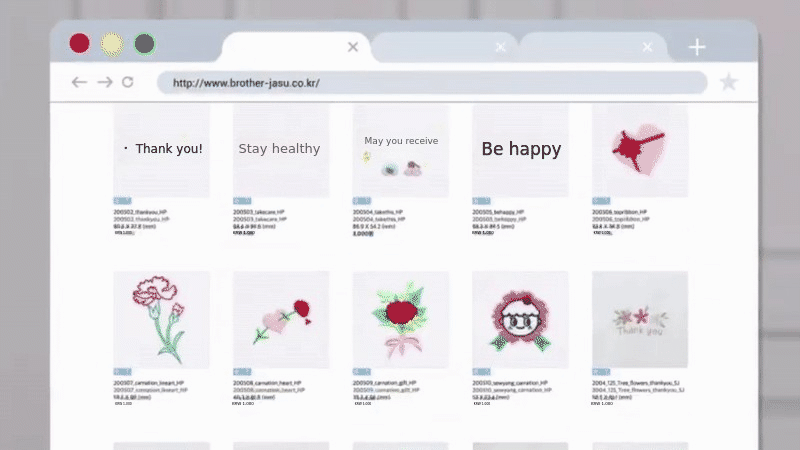The image size is (800, 450).
Task: Close the active first tab
Action: [x=353, y=47]
